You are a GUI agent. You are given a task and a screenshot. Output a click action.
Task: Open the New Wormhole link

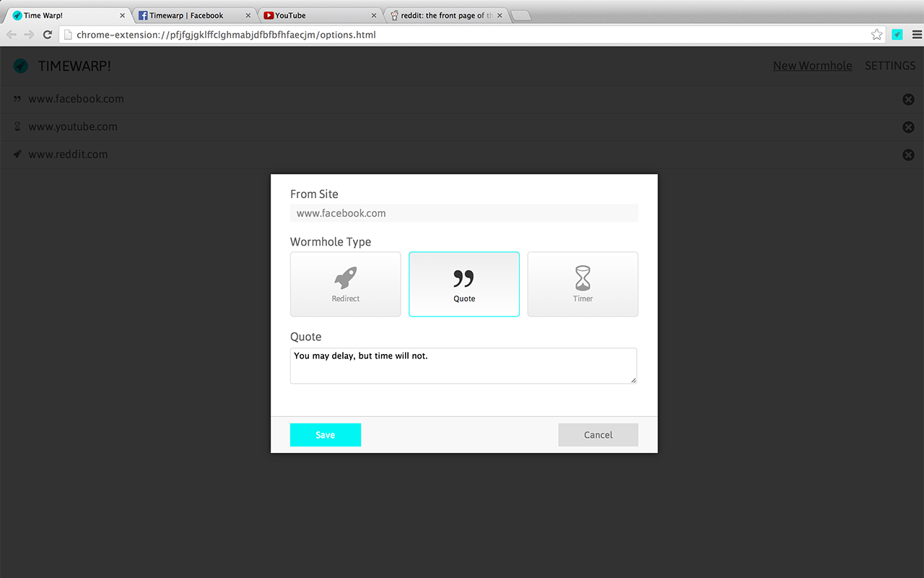coord(812,66)
